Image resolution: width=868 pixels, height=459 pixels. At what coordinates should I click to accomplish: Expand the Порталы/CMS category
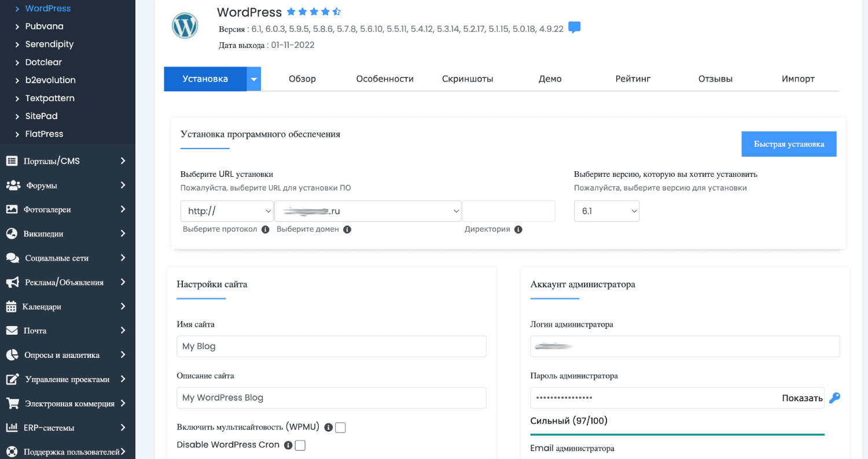[x=123, y=161]
